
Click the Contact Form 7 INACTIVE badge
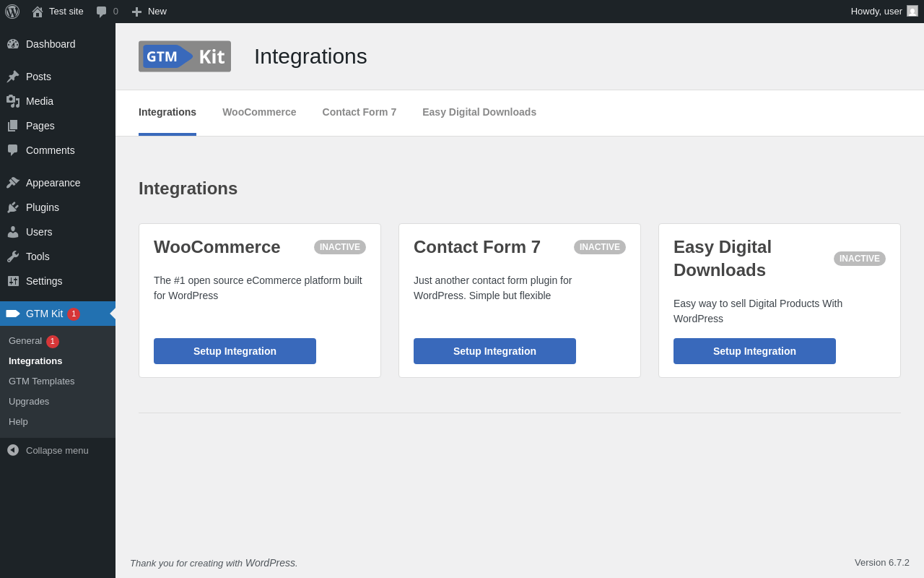point(600,247)
